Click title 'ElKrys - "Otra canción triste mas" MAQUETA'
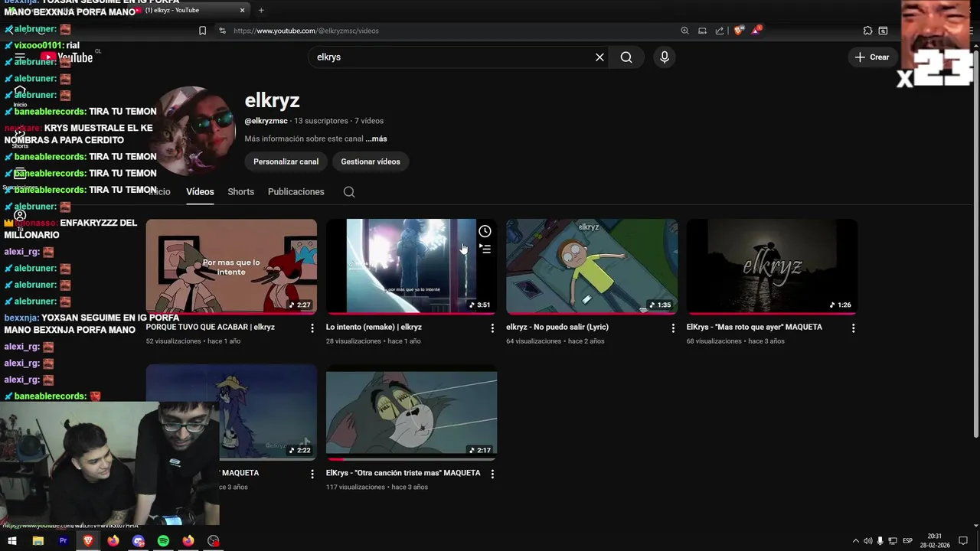The width and height of the screenshot is (980, 551). [403, 473]
